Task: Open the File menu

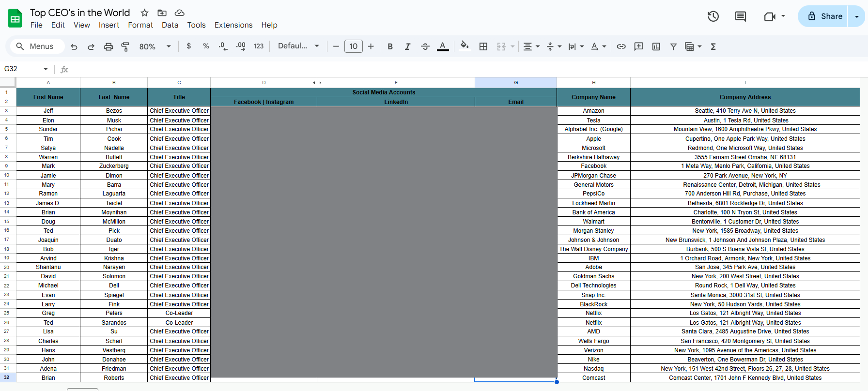Action: [36, 25]
